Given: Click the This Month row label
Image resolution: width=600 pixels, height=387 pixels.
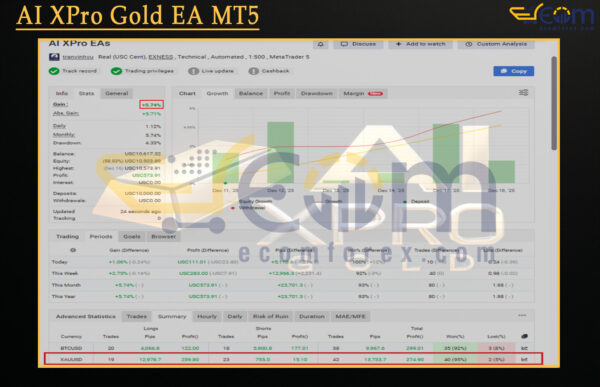Looking at the screenshot, I should [66, 285].
